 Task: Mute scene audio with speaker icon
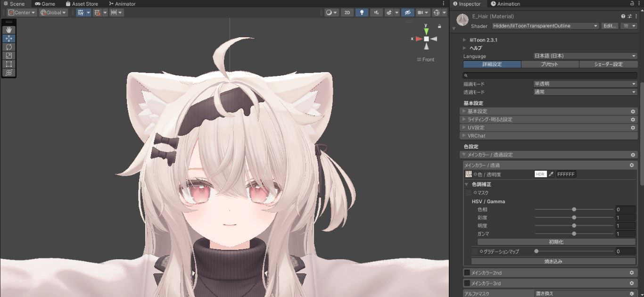point(376,13)
